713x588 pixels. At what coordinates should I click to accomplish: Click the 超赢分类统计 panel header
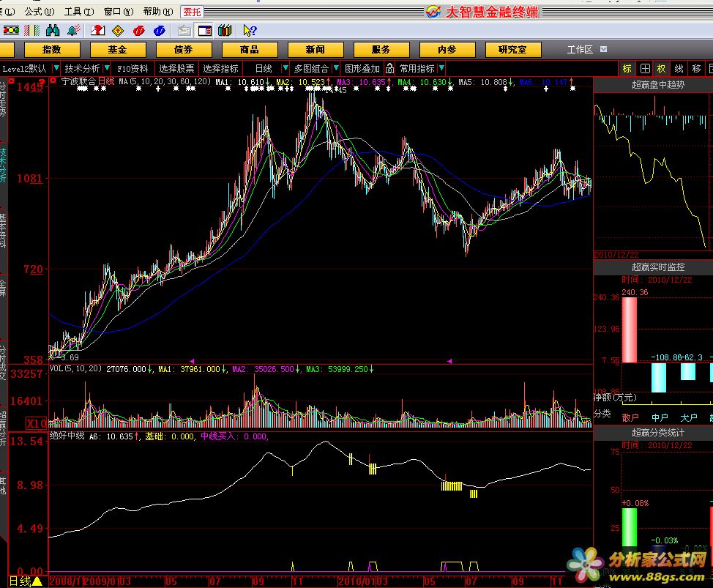tap(657, 433)
